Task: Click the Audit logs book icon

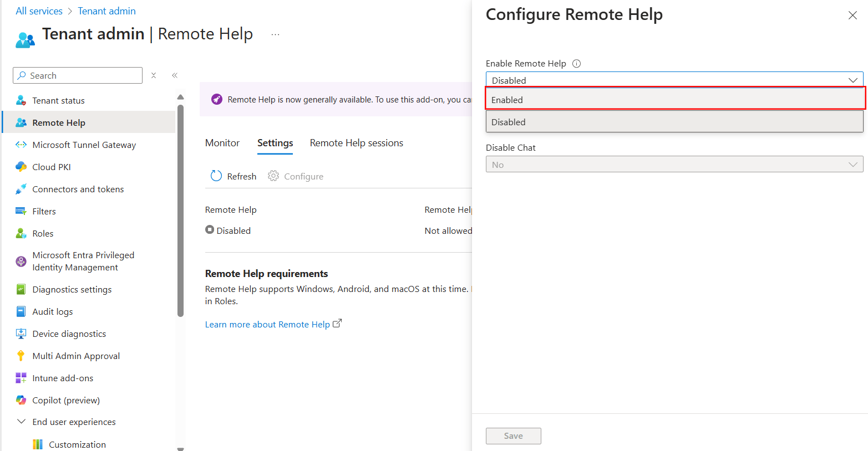Action: (x=21, y=311)
